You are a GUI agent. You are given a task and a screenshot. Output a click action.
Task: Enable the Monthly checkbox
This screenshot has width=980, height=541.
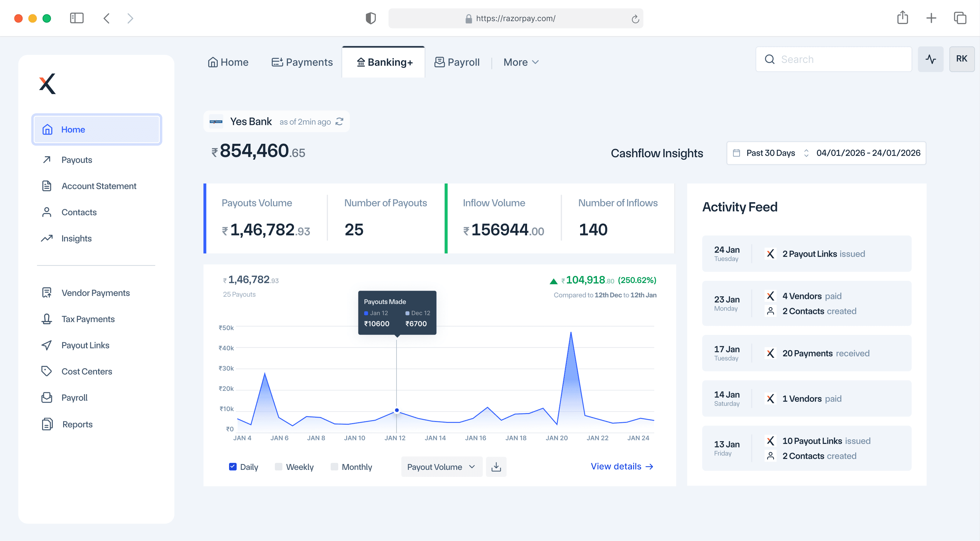pyautogui.click(x=334, y=467)
